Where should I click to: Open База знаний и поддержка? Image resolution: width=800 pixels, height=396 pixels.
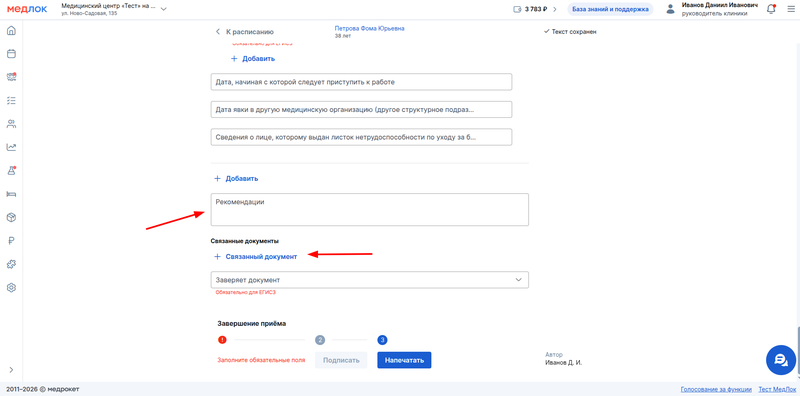coord(610,9)
